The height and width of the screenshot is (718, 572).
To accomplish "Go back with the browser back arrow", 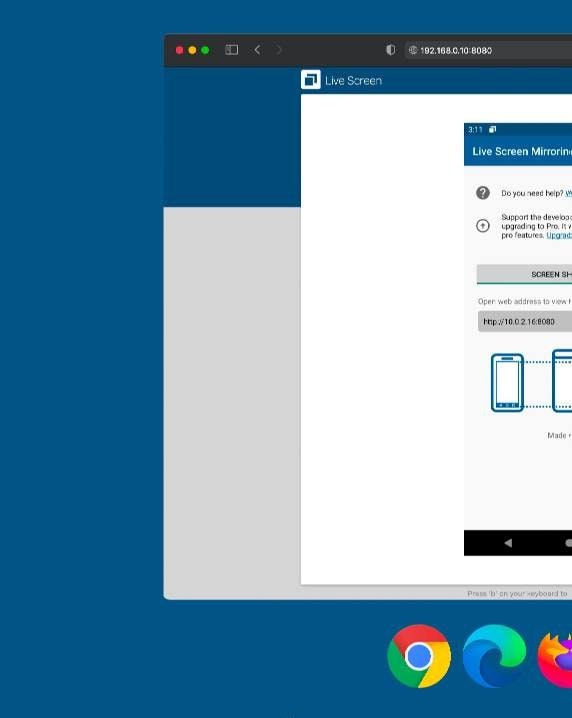I will pyautogui.click(x=257, y=50).
